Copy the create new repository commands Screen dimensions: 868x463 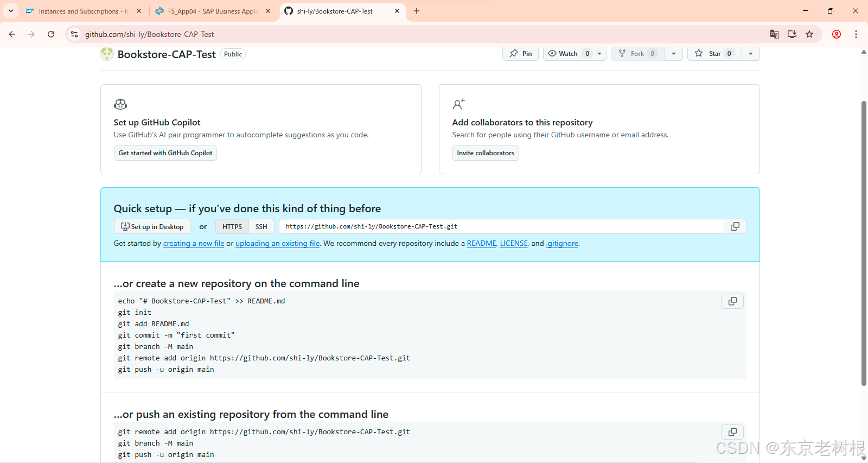tap(732, 301)
